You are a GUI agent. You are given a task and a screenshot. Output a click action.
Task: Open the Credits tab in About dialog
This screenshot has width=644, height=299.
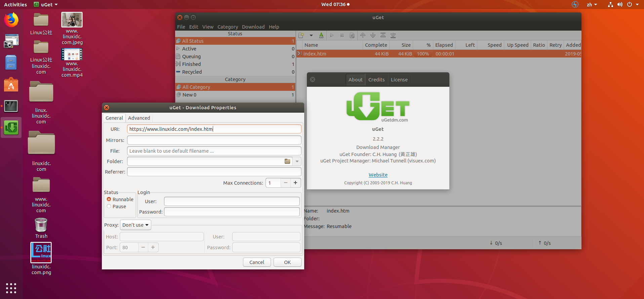tap(376, 80)
